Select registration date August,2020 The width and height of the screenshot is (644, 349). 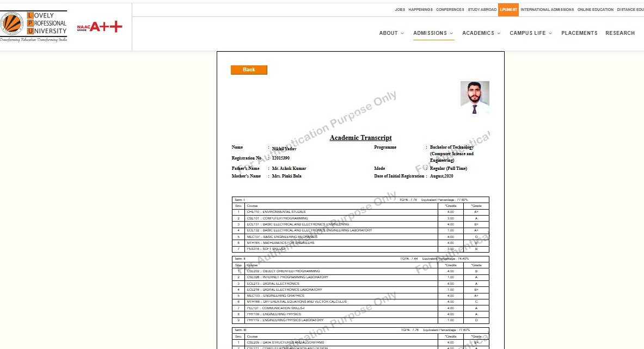[441, 176]
